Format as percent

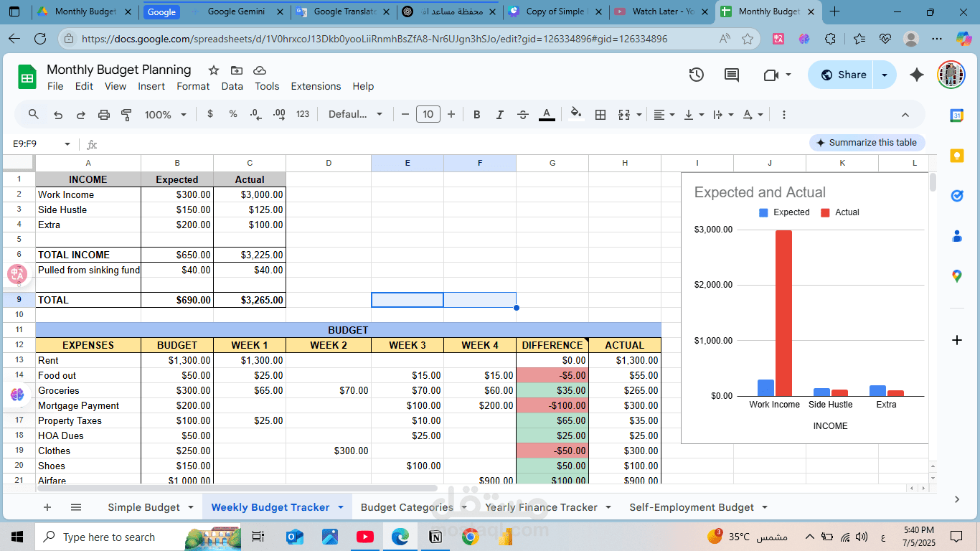[x=233, y=114]
